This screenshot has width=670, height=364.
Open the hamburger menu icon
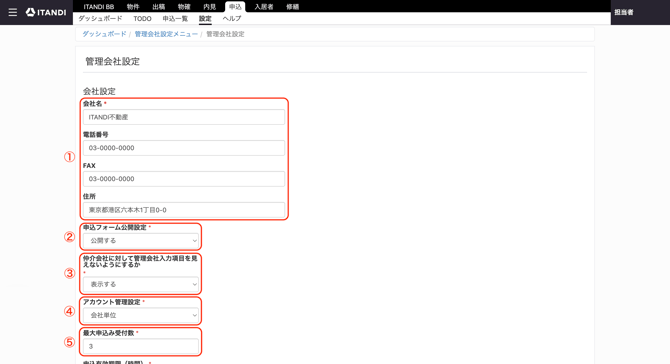click(13, 12)
